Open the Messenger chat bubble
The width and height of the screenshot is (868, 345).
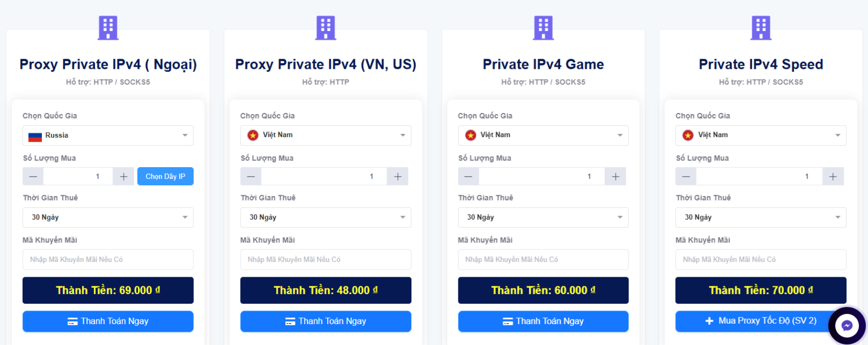click(847, 325)
